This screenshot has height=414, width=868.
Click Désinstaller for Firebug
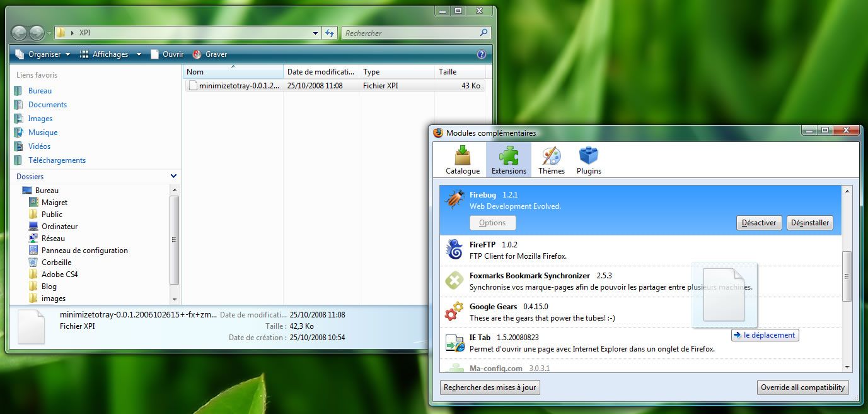pos(810,223)
